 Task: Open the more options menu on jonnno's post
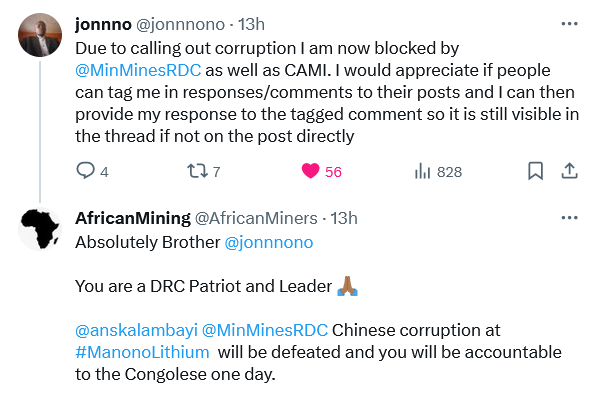tap(569, 24)
